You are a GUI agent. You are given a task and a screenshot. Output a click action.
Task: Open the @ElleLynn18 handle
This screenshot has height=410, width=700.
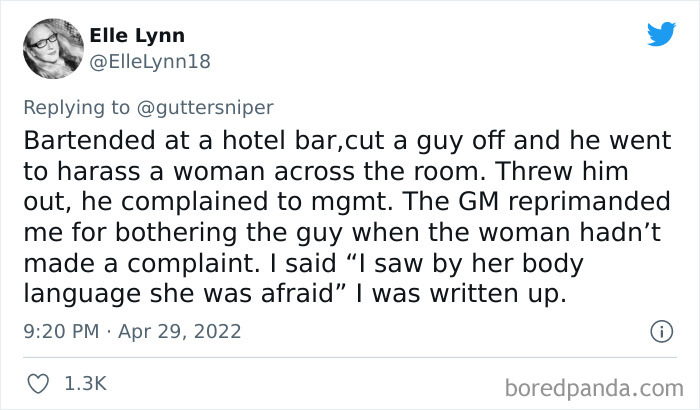pos(150,61)
